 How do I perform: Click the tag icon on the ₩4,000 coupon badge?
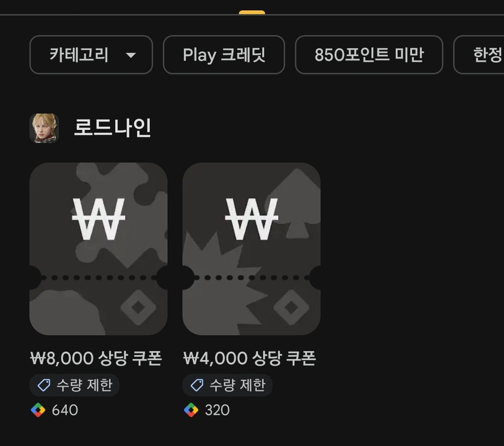tap(197, 385)
